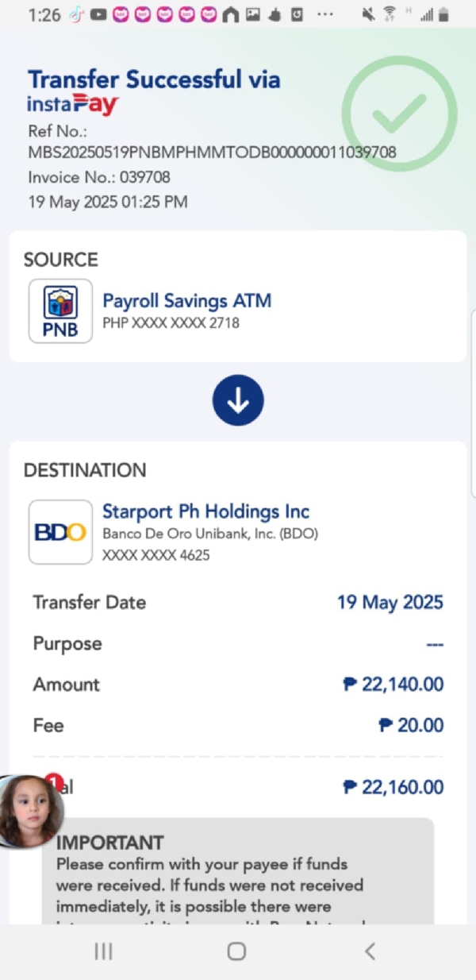Select Starport Ph Holdings Inc destination name
The height and width of the screenshot is (980, 476).
tap(206, 511)
